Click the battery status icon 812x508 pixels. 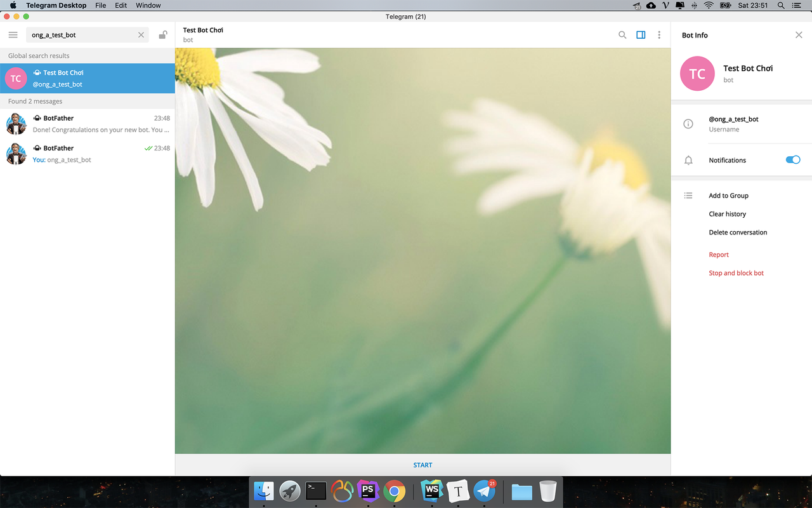[726, 5]
